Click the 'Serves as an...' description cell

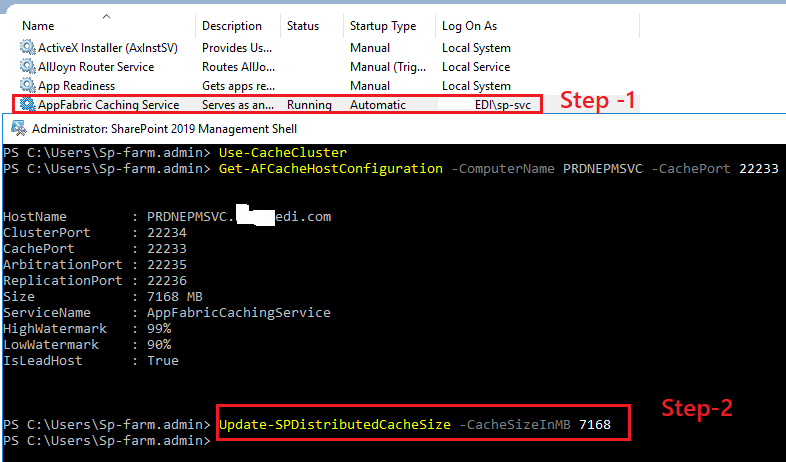click(238, 105)
